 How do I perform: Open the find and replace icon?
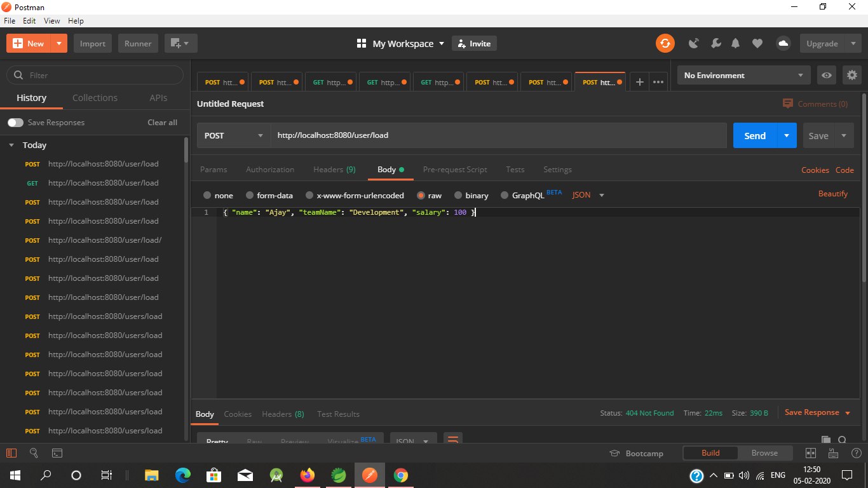pos(34,453)
